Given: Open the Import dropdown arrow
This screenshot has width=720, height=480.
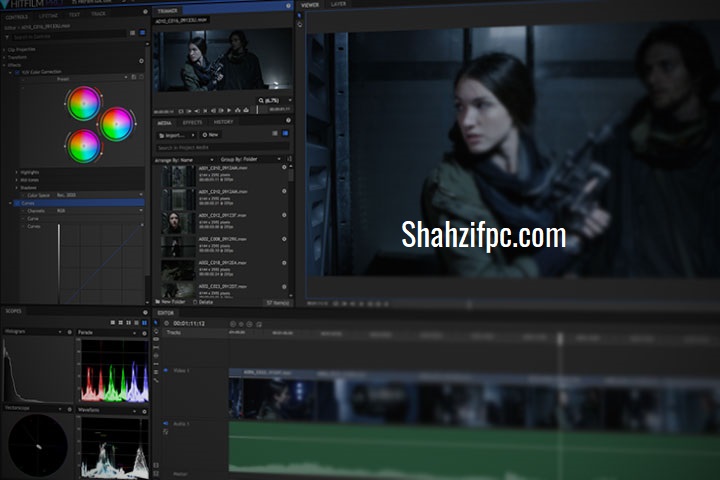Looking at the screenshot, I should click(193, 135).
